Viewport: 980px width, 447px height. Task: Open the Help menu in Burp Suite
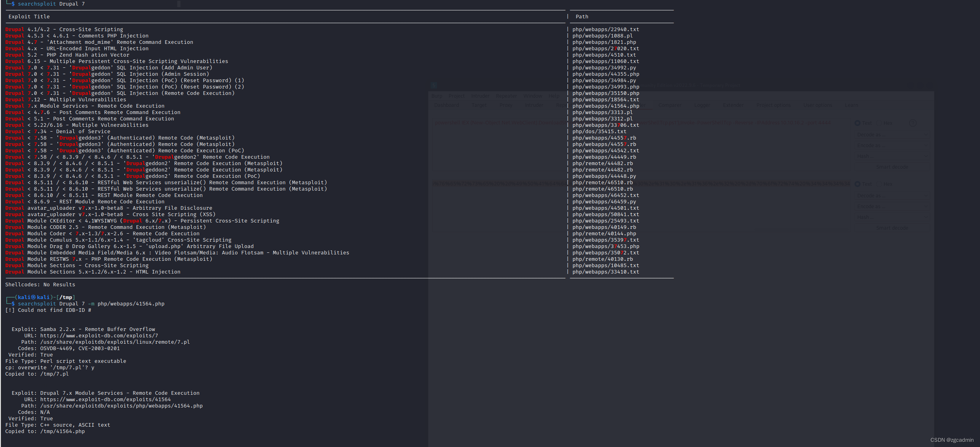click(554, 96)
